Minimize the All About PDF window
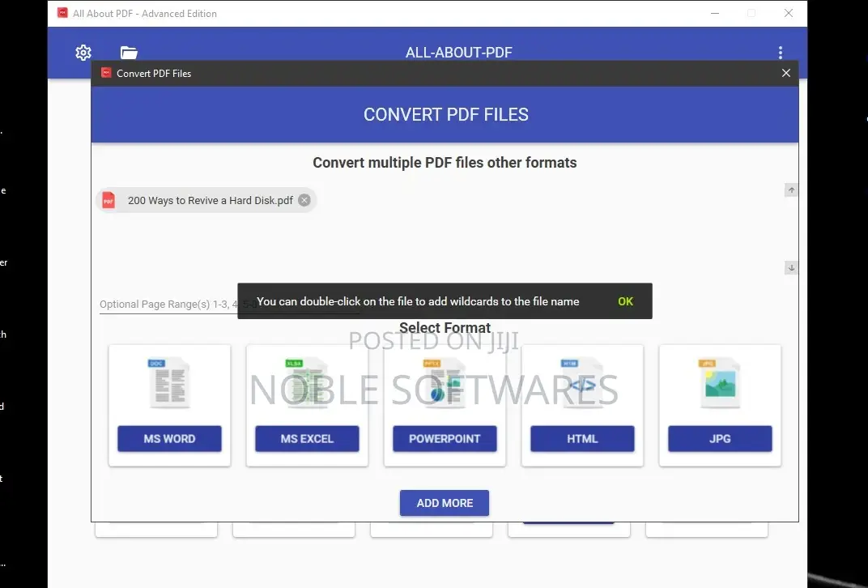This screenshot has width=868, height=588. click(x=715, y=13)
